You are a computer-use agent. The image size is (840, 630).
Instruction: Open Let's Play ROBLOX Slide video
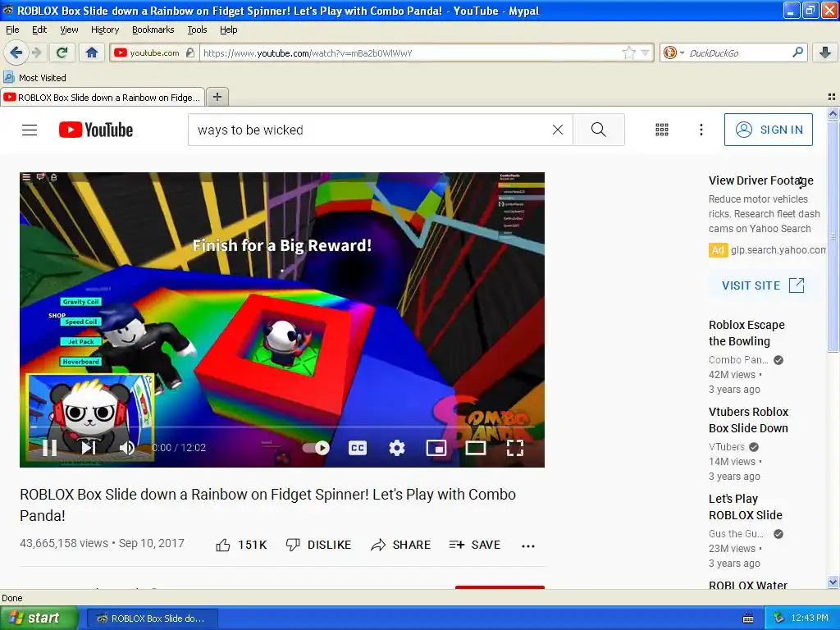pyautogui.click(x=745, y=506)
